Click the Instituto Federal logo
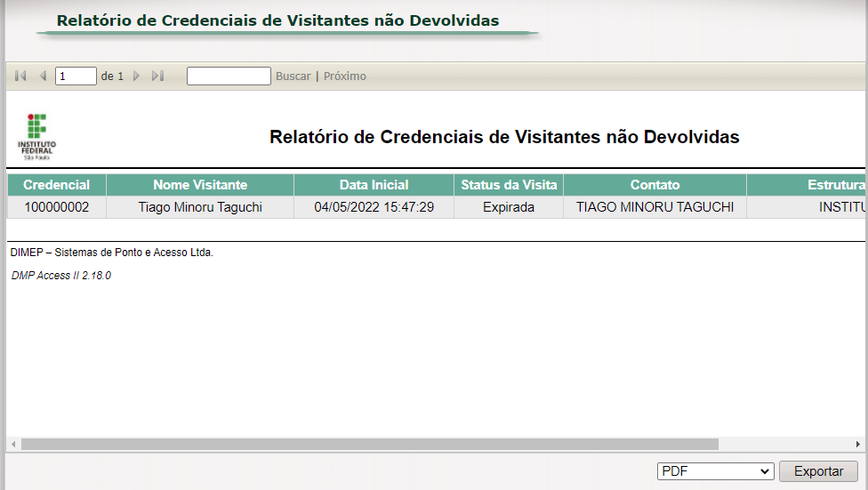 click(36, 137)
